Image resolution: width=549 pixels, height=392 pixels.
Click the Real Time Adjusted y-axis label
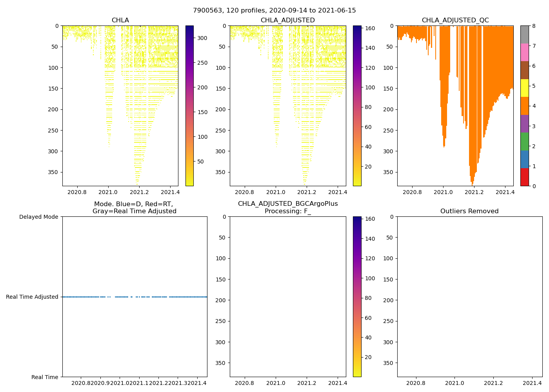pyautogui.click(x=32, y=297)
